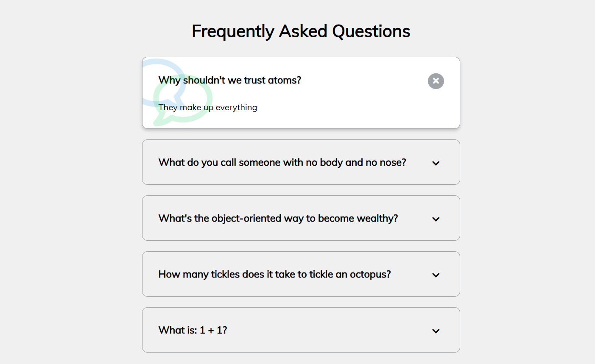This screenshot has width=595, height=364.
Task: Click chevron beside the octopus tickles question
Action: coord(436,275)
